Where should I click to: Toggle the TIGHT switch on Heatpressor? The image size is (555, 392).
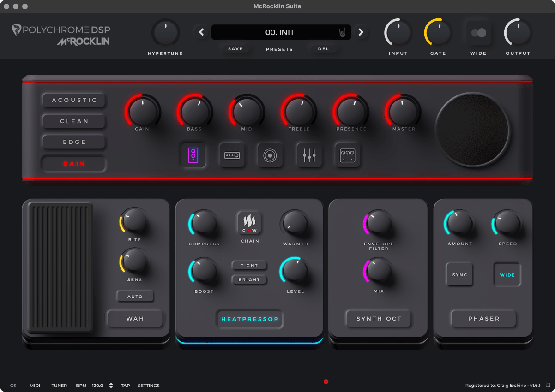click(x=249, y=266)
